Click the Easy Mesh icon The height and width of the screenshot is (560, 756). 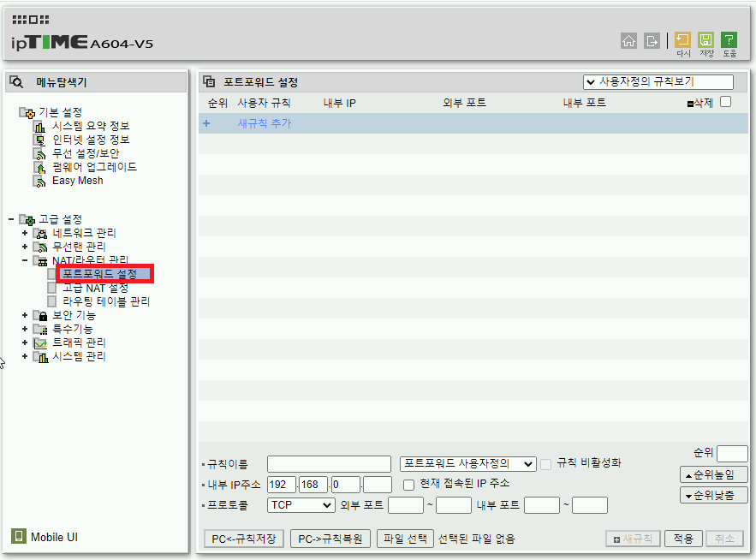39,182
